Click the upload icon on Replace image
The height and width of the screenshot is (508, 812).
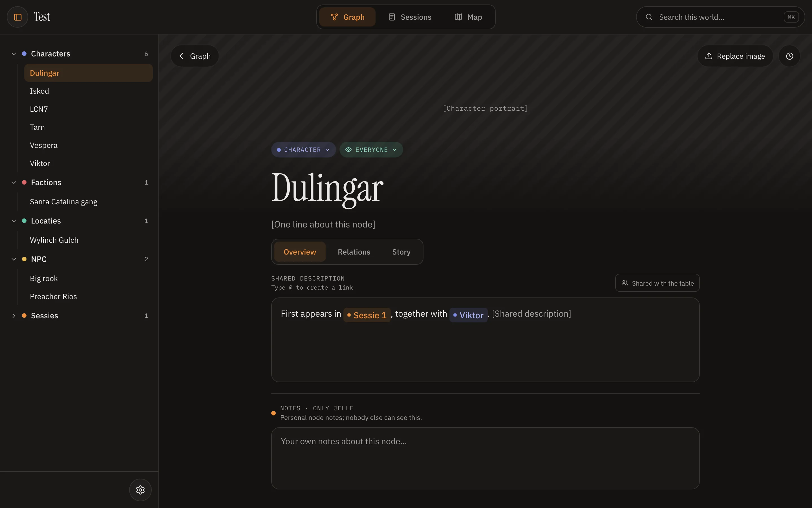point(709,56)
